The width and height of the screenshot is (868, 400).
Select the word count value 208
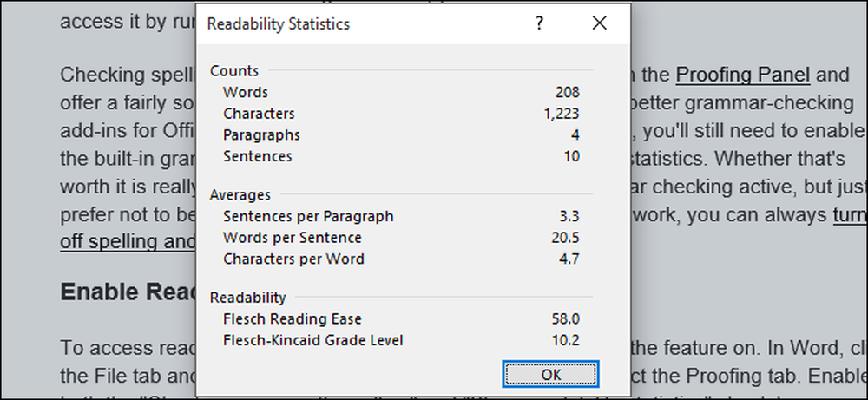pos(568,92)
